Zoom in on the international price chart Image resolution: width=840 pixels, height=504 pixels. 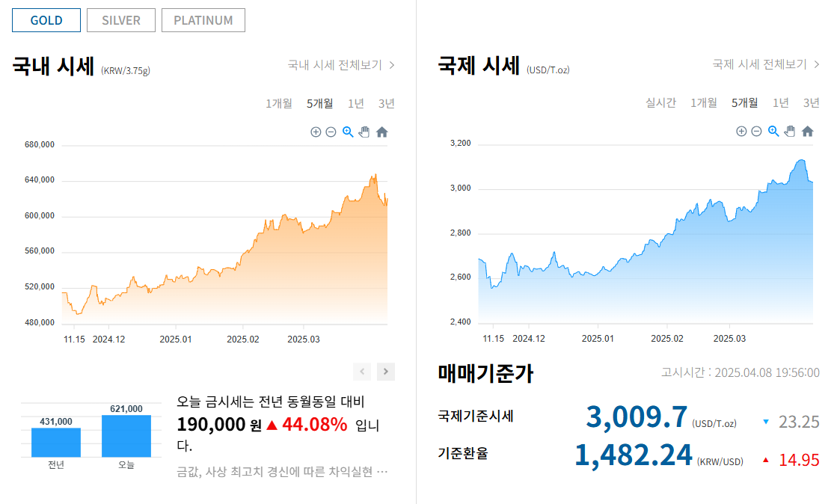point(741,131)
